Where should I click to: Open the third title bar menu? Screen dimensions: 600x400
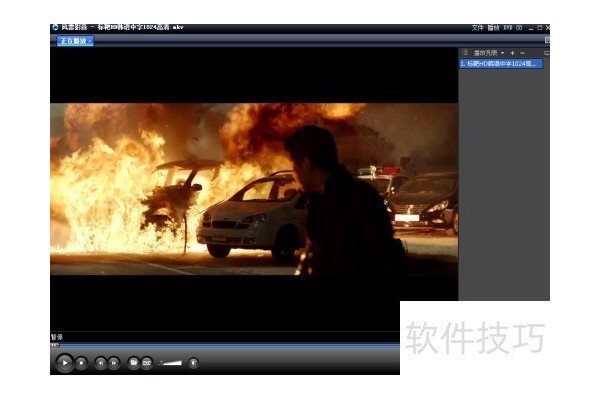click(508, 28)
